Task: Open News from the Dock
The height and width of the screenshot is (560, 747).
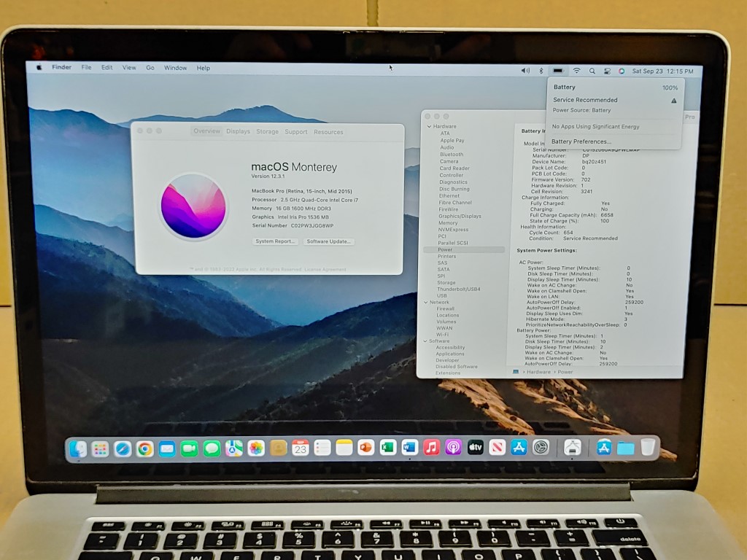Action: tap(498, 448)
